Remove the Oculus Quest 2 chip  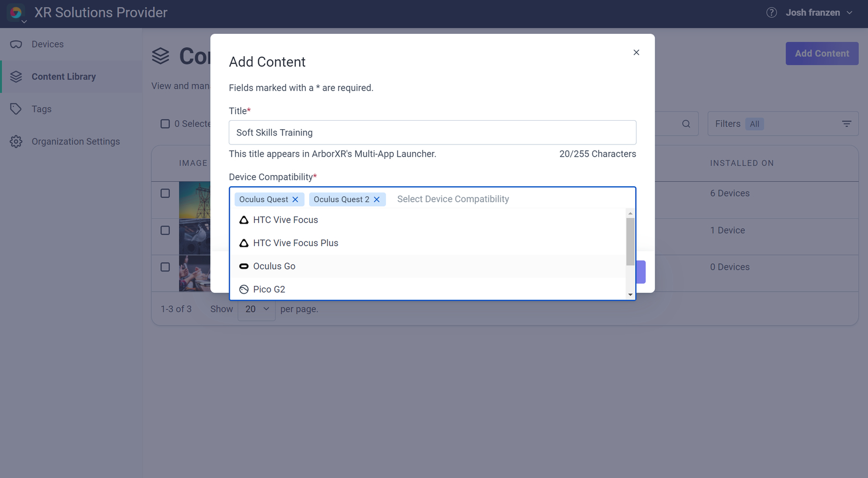[x=377, y=200]
